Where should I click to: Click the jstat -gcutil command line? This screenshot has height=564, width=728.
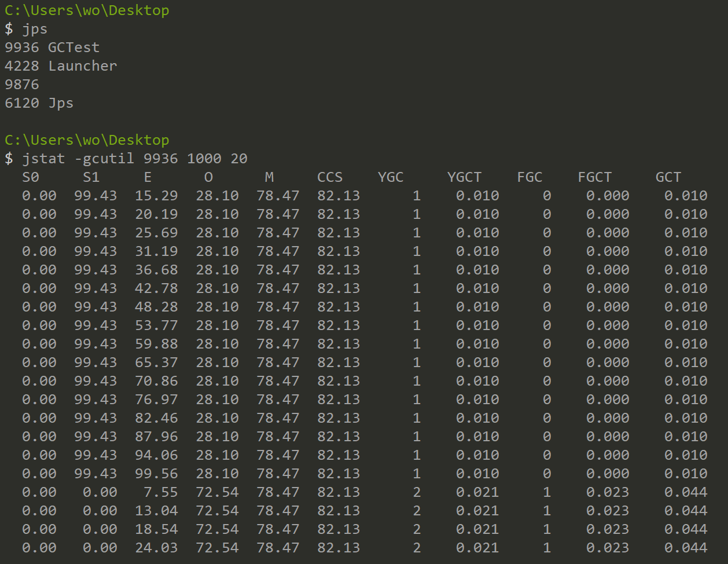[x=134, y=159]
